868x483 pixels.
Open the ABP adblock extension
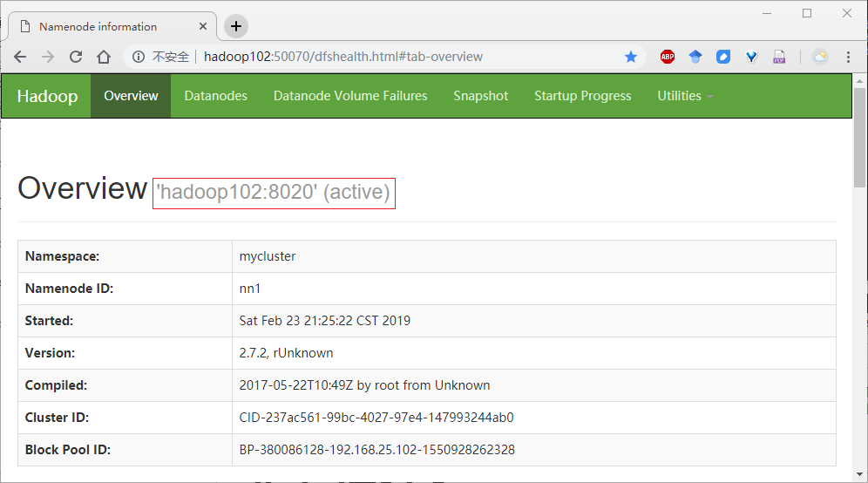pyautogui.click(x=668, y=57)
